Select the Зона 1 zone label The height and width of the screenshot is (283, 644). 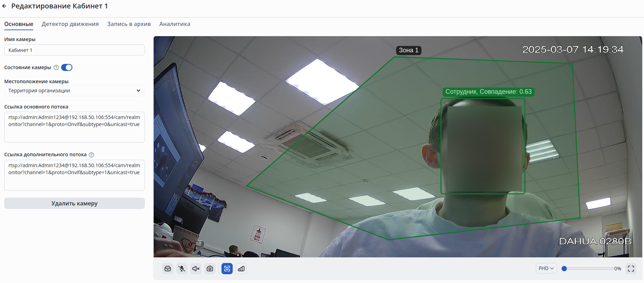[x=409, y=50]
